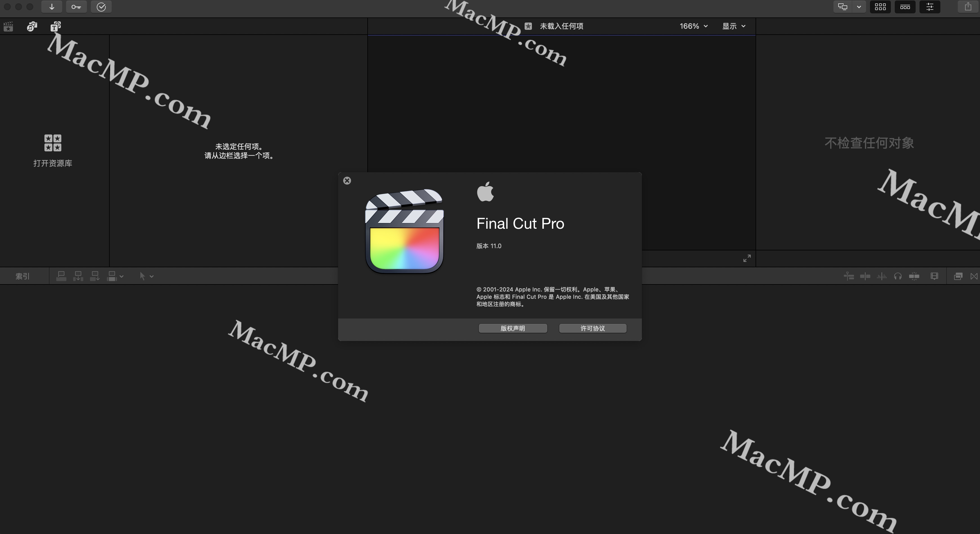Click the Final Cut Pro title text

pyautogui.click(x=520, y=224)
